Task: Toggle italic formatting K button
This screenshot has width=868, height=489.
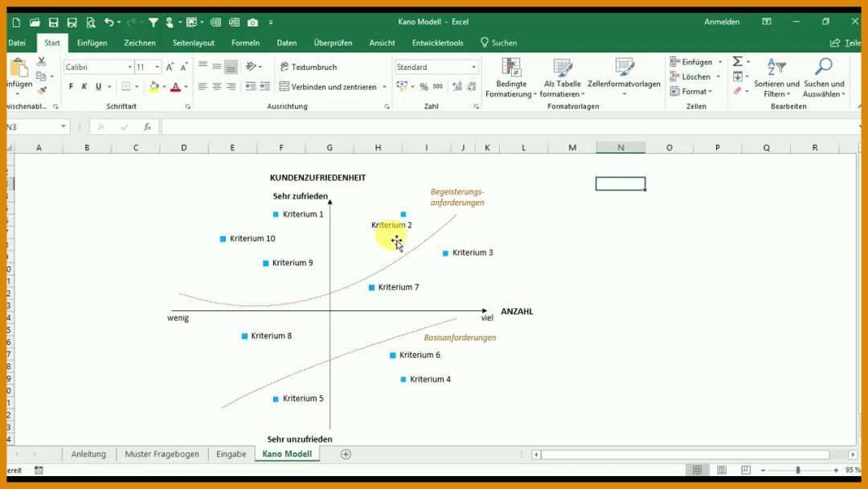Action: pos(84,86)
